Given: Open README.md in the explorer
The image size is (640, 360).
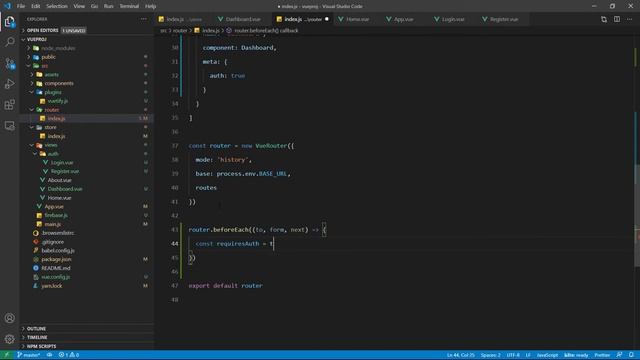Looking at the screenshot, I should (x=56, y=268).
